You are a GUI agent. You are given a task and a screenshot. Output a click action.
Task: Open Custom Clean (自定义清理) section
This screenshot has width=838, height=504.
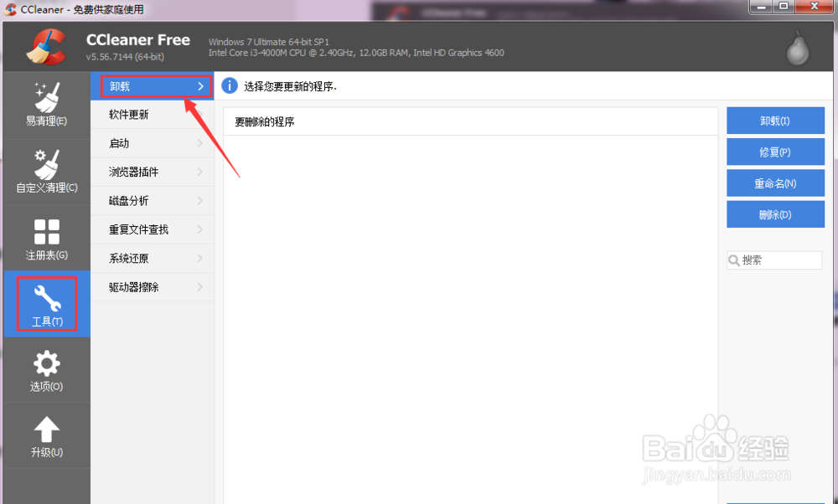(x=46, y=172)
